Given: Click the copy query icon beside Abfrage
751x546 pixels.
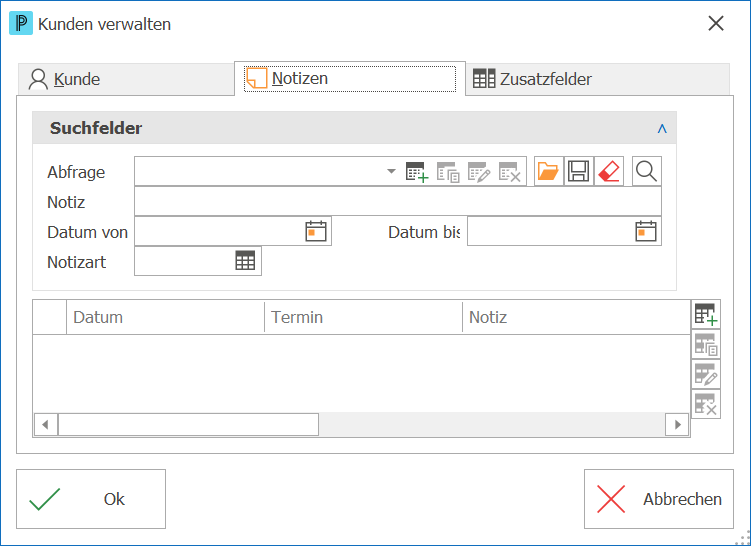Looking at the screenshot, I should [x=448, y=171].
